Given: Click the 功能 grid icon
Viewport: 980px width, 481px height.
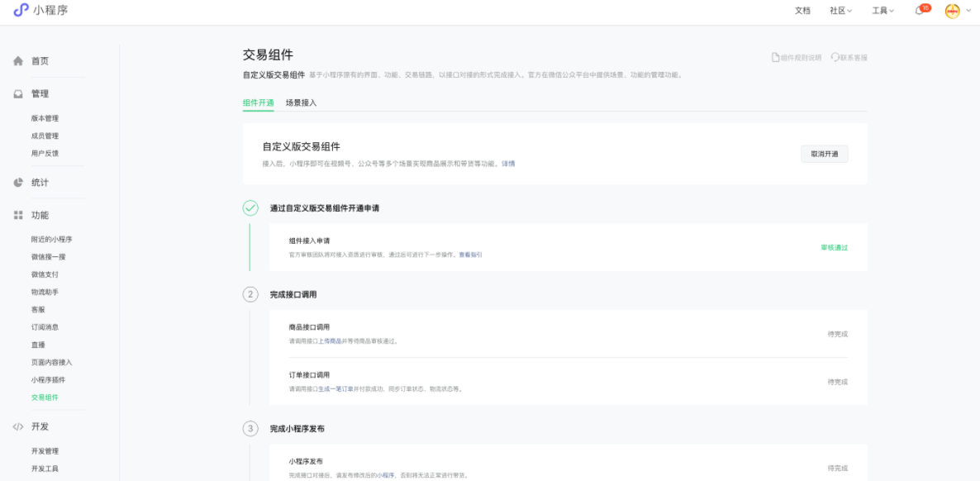Looking at the screenshot, I should click(18, 216).
